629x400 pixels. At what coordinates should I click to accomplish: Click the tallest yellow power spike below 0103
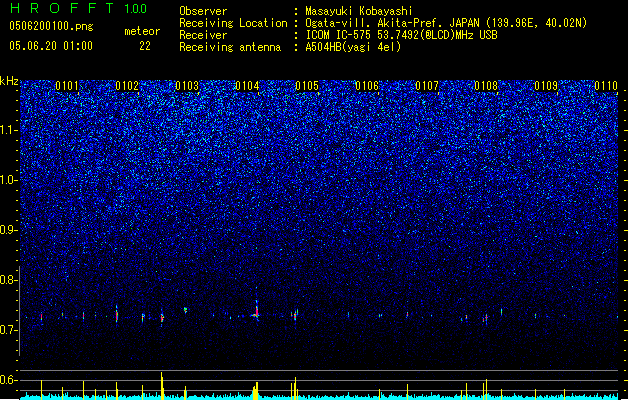pos(162,385)
